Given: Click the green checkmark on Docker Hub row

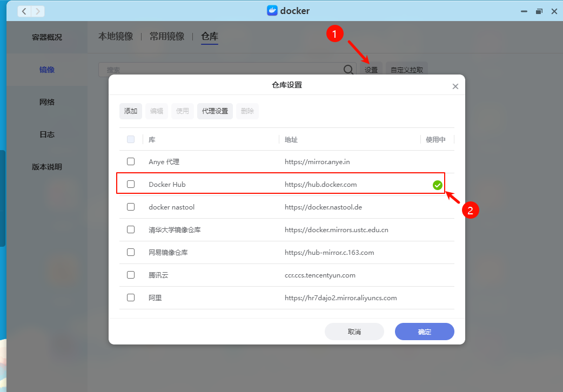Looking at the screenshot, I should coord(437,185).
